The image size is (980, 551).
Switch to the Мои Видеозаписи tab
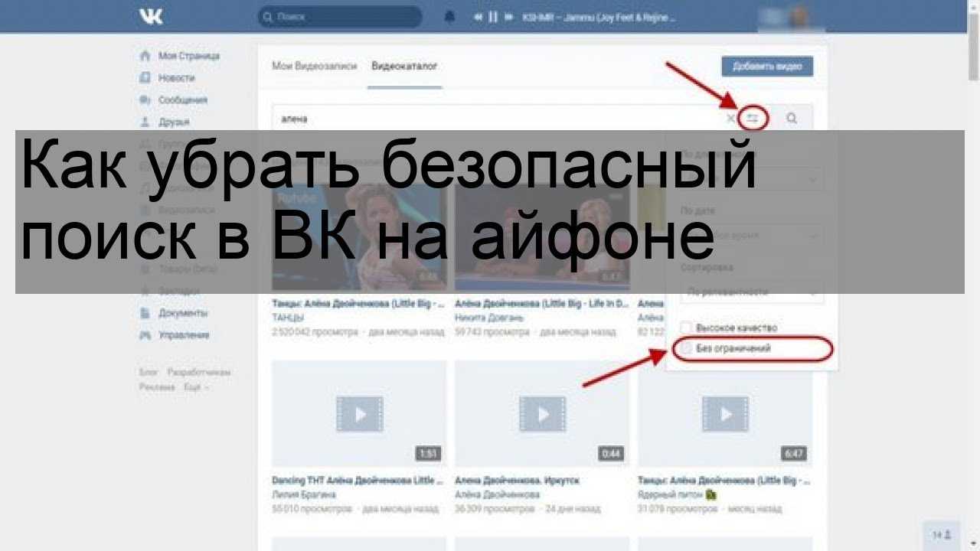315,67
